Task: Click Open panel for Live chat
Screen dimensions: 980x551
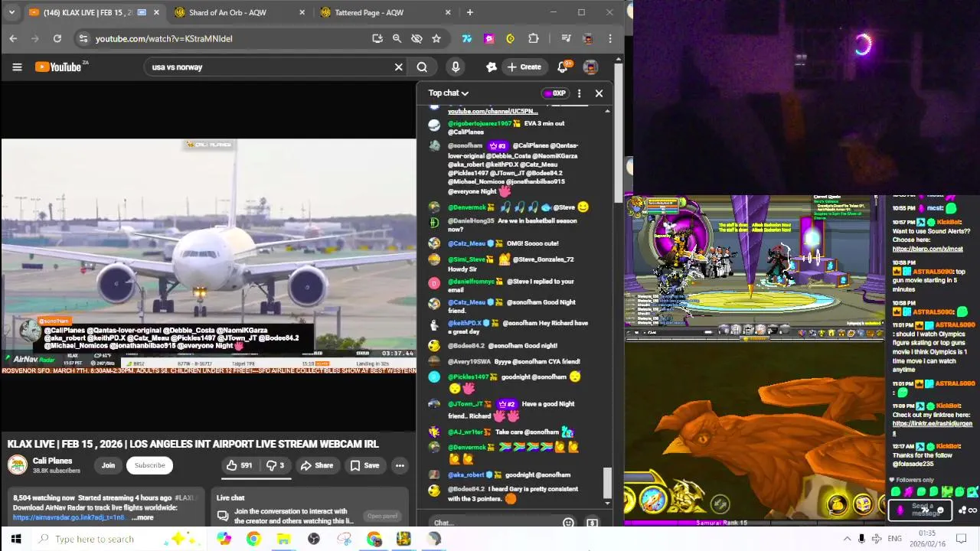Action: tap(382, 516)
